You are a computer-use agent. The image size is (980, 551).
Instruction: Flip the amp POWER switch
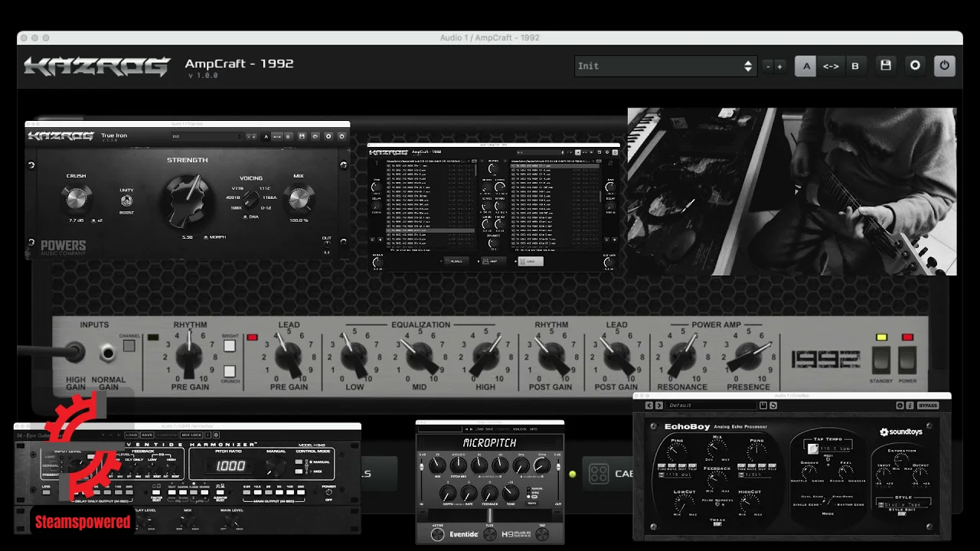(907, 360)
